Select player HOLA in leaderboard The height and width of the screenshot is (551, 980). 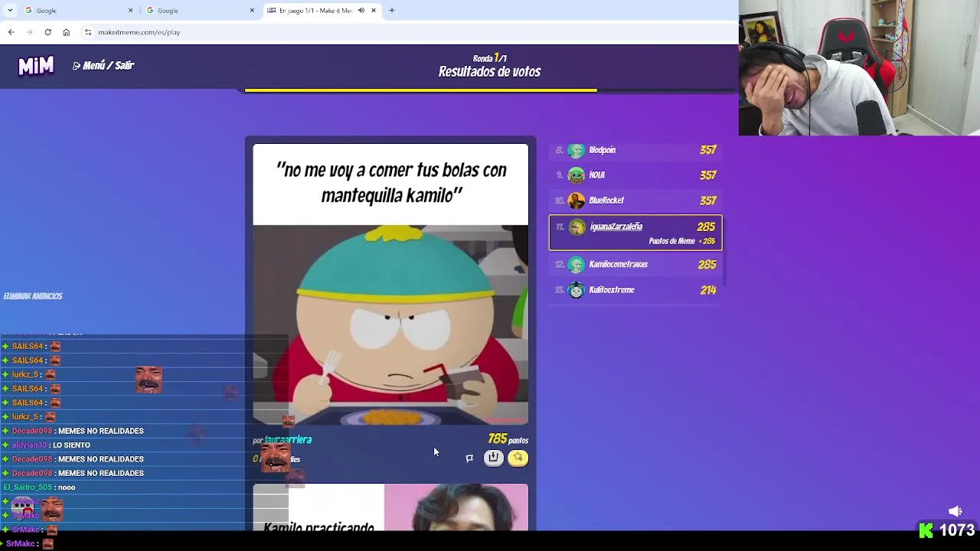[x=635, y=175]
